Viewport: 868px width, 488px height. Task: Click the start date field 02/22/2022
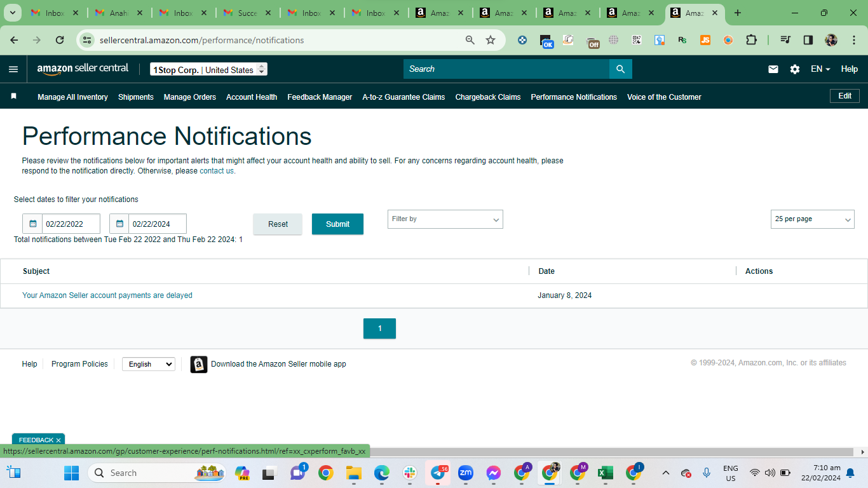pyautogui.click(x=71, y=224)
